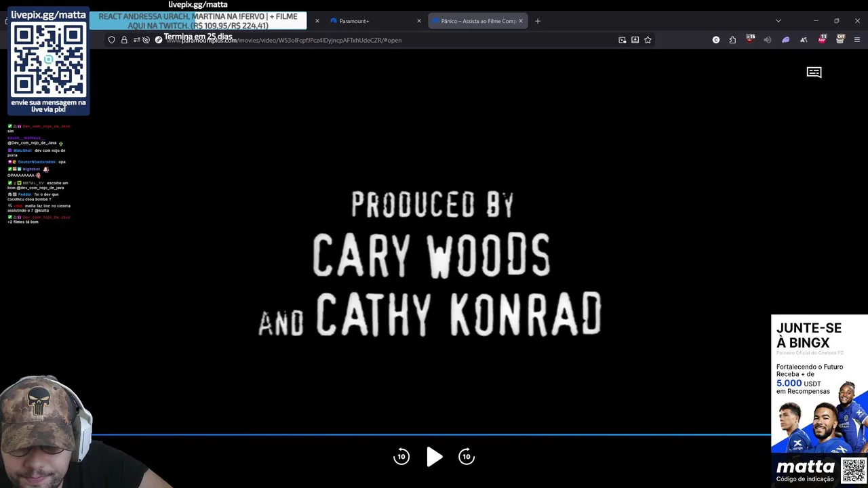The image size is (868, 488).
Task: Expand the list all tabs dropdown
Action: tap(778, 21)
